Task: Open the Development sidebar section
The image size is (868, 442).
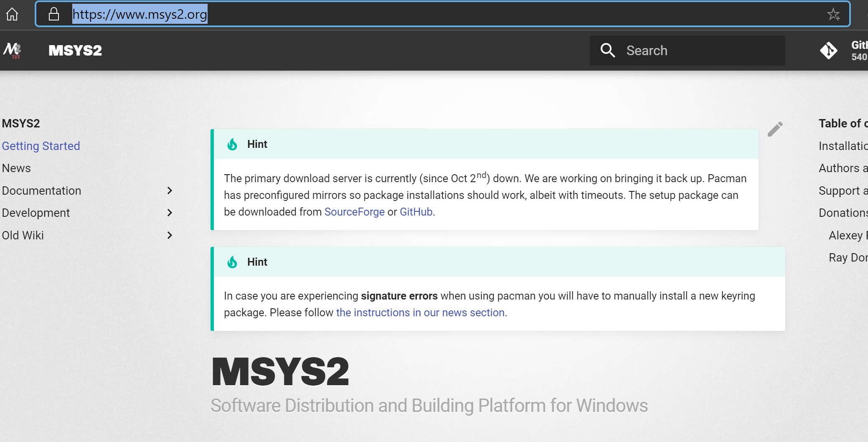Action: 36,213
